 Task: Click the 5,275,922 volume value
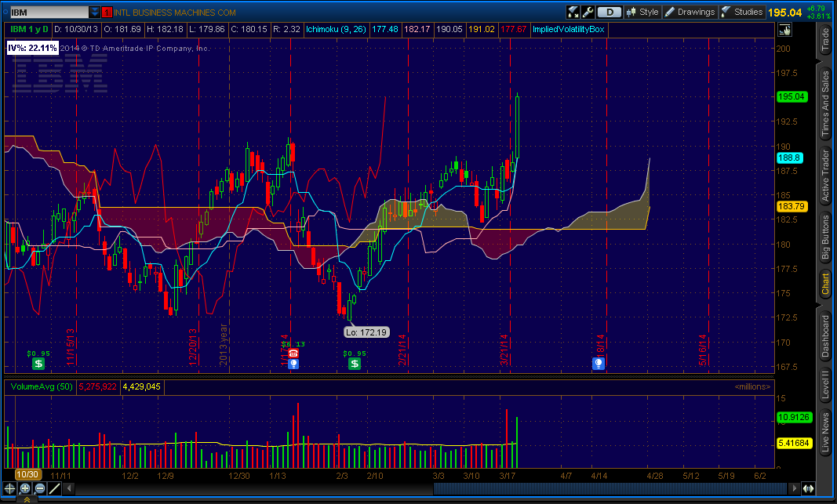[x=98, y=386]
